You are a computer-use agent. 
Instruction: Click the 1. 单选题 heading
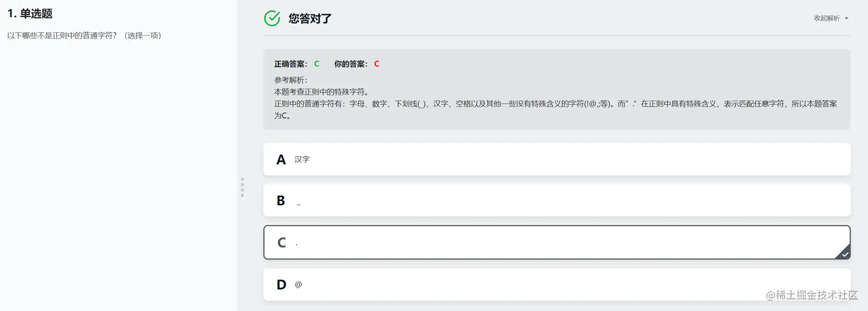click(30, 14)
